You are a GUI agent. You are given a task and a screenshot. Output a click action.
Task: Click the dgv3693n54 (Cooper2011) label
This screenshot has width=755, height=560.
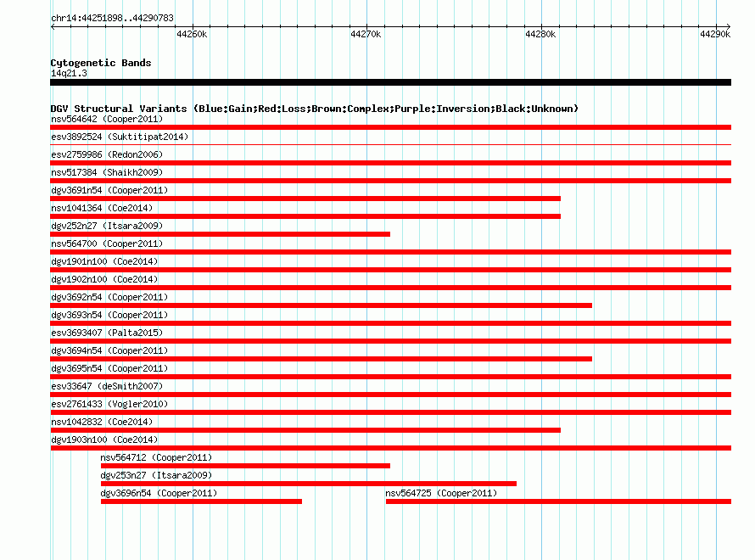109,315
